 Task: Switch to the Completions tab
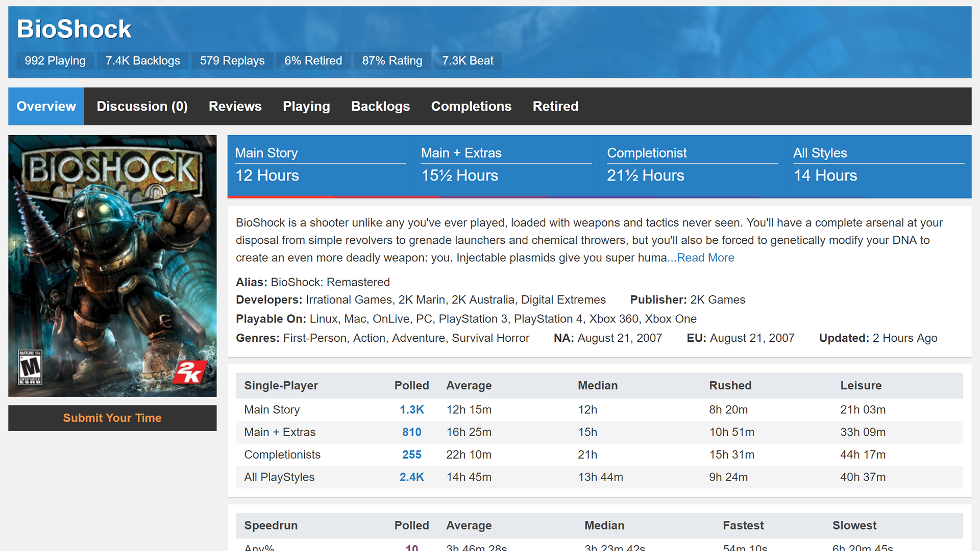(x=471, y=106)
